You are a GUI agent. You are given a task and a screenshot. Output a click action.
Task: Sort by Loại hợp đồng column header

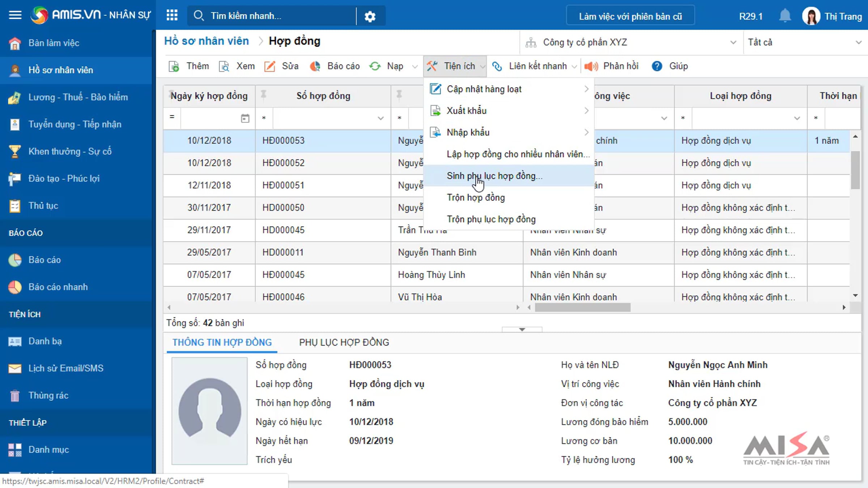tap(740, 96)
